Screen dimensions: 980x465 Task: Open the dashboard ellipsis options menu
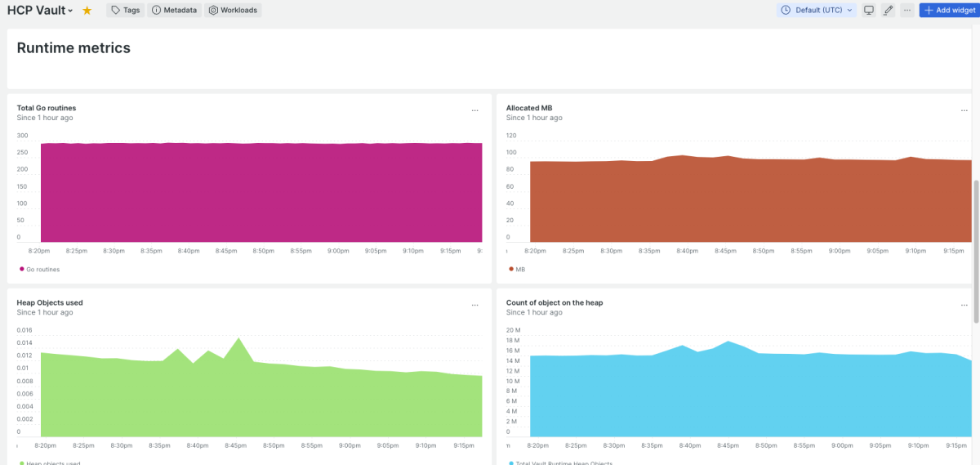[907, 11]
